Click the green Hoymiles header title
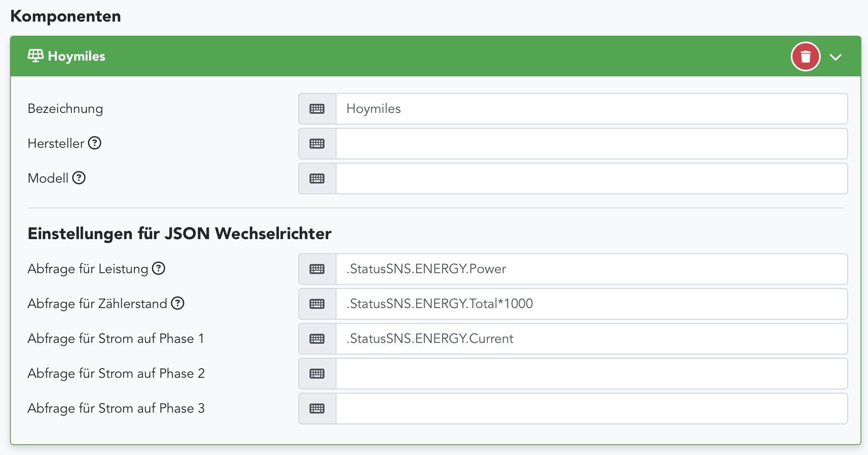 click(77, 56)
